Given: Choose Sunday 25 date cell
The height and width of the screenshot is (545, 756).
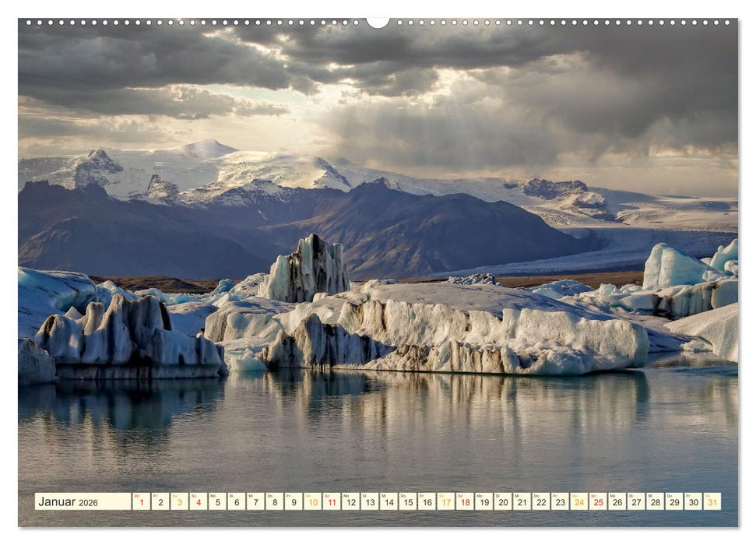Looking at the screenshot, I should [x=598, y=502].
